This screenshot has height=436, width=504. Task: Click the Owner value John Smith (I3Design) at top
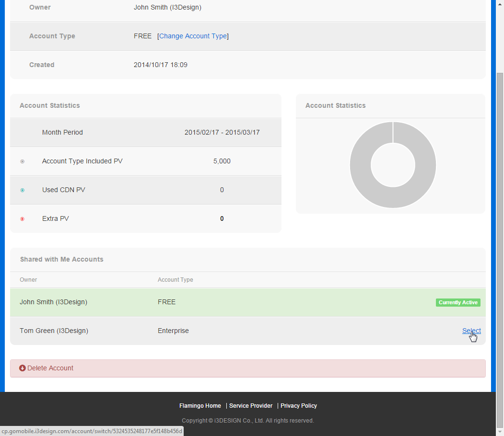(167, 7)
